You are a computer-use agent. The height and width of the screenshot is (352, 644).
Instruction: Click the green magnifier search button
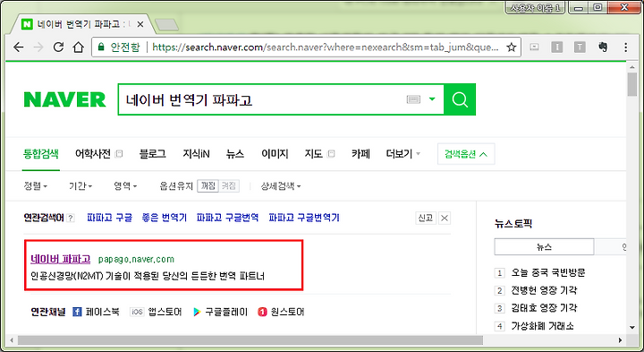click(460, 99)
